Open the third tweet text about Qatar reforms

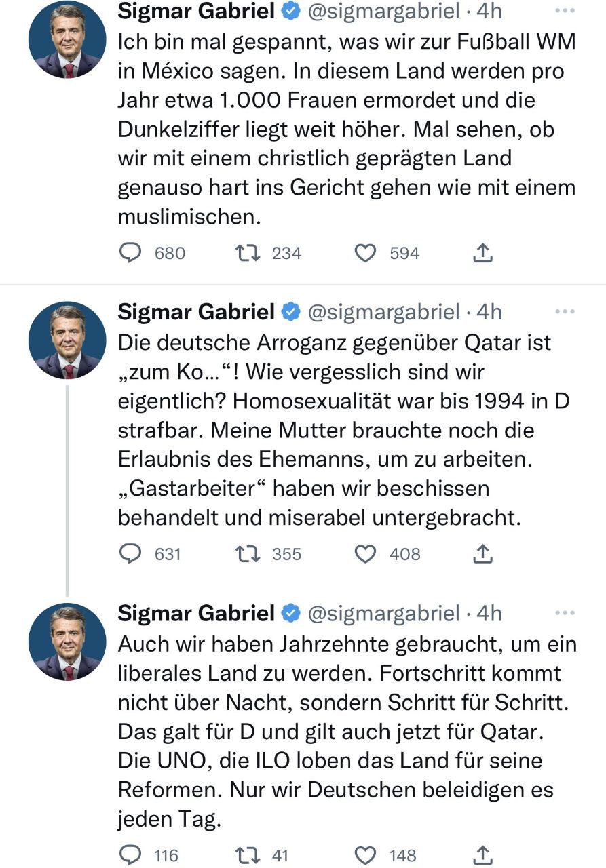click(346, 732)
